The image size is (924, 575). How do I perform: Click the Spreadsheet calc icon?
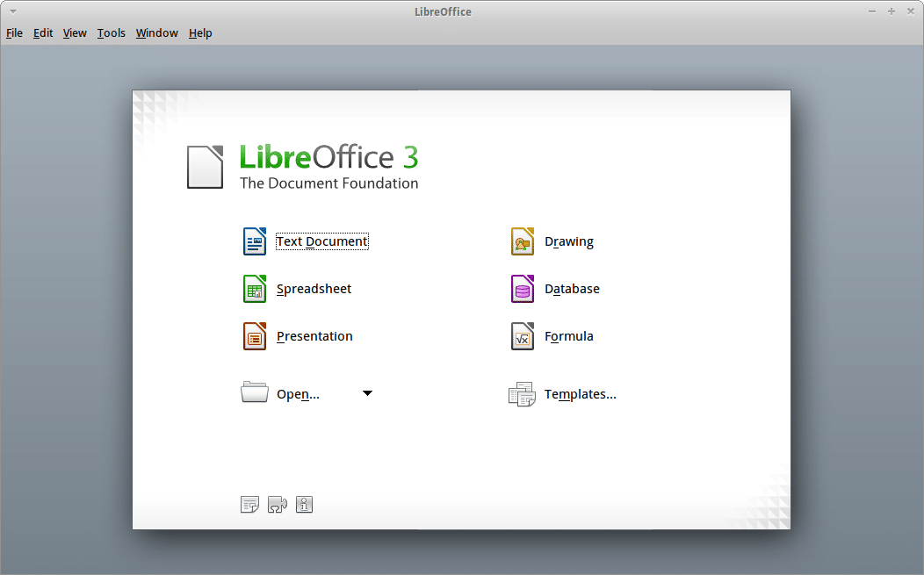click(x=255, y=289)
